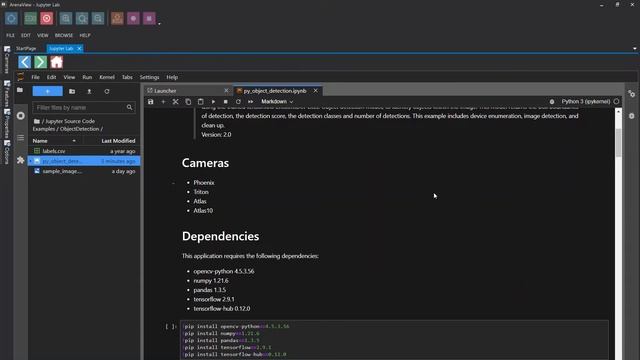This screenshot has width=640, height=360.
Task: Restart the kernel
Action: [238, 102]
